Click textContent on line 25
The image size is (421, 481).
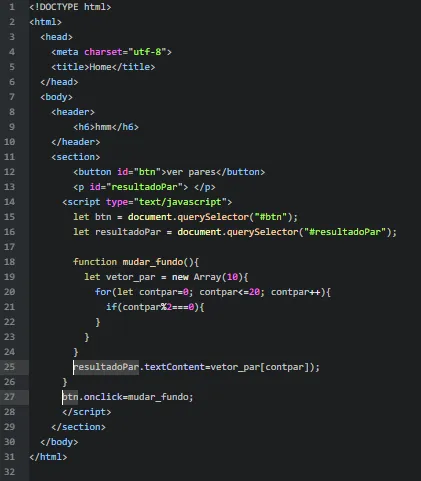pyautogui.click(x=174, y=367)
